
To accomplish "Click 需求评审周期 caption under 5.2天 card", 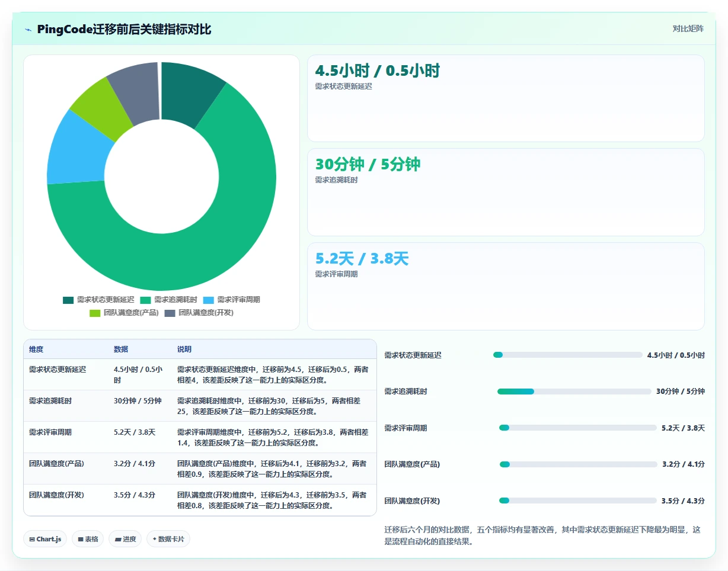I will coord(336,274).
